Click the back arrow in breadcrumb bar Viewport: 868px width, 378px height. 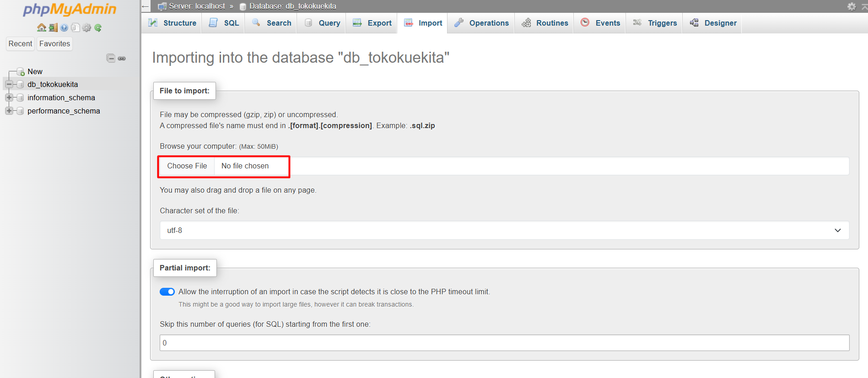pos(146,6)
